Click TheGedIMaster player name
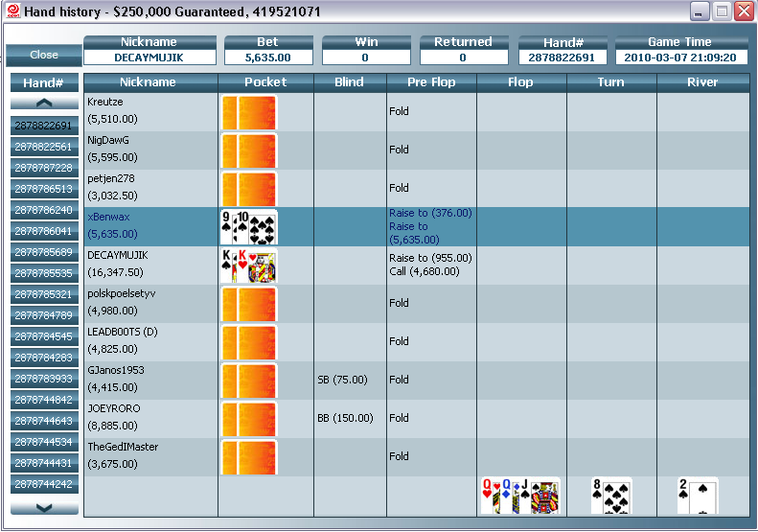The height and width of the screenshot is (532, 758). click(x=123, y=447)
